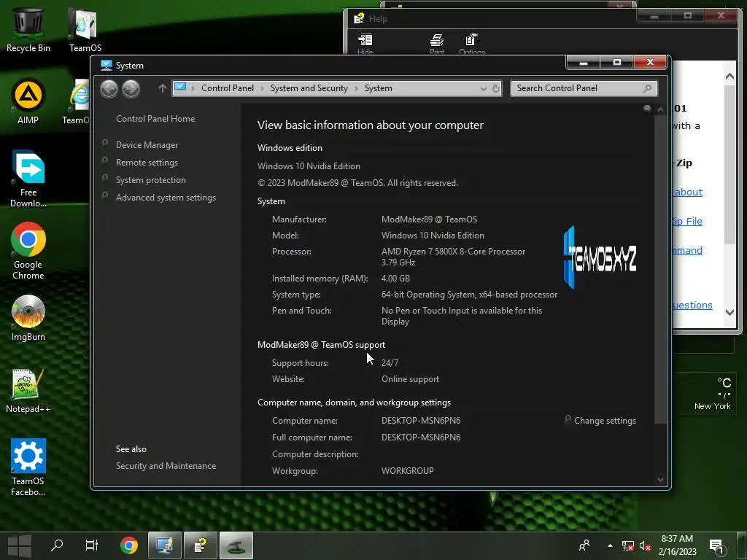This screenshot has width=747, height=560.
Task: Click the Search Control Panel magnifier icon
Action: tap(647, 88)
